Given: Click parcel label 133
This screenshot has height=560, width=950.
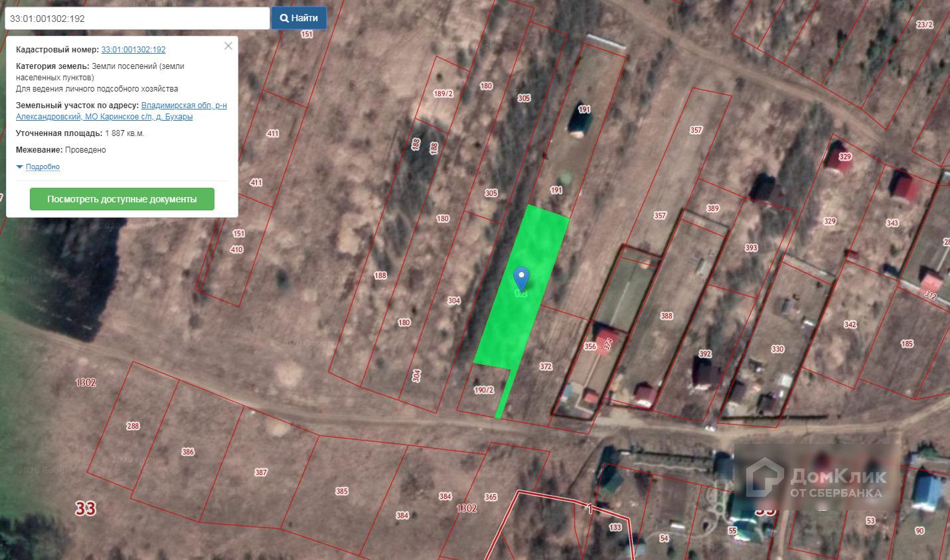Looking at the screenshot, I should tap(615, 527).
